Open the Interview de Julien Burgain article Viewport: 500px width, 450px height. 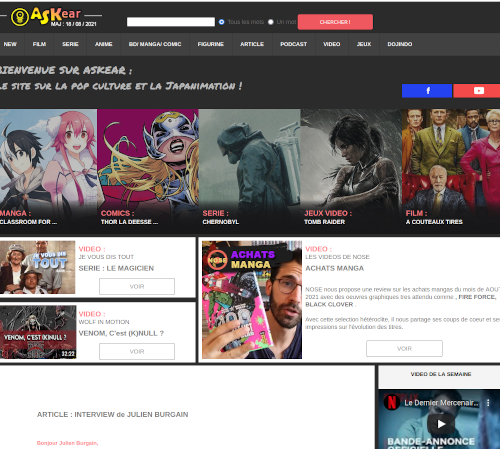(x=113, y=414)
